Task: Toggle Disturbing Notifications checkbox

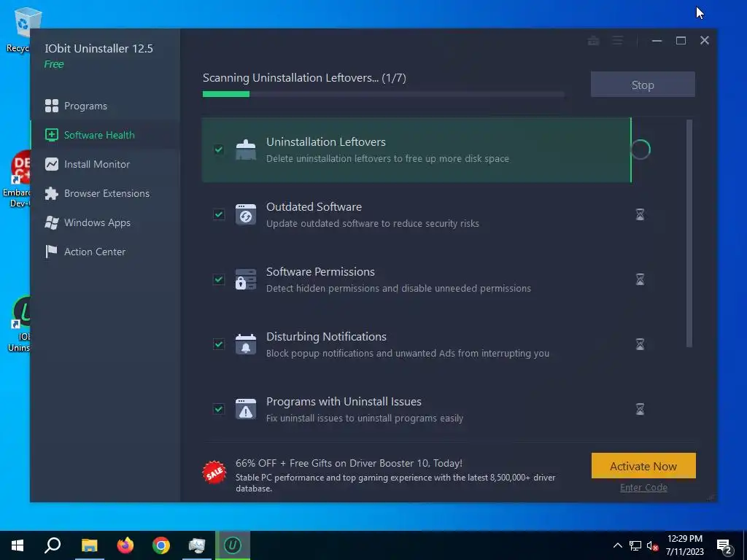Action: (x=219, y=344)
